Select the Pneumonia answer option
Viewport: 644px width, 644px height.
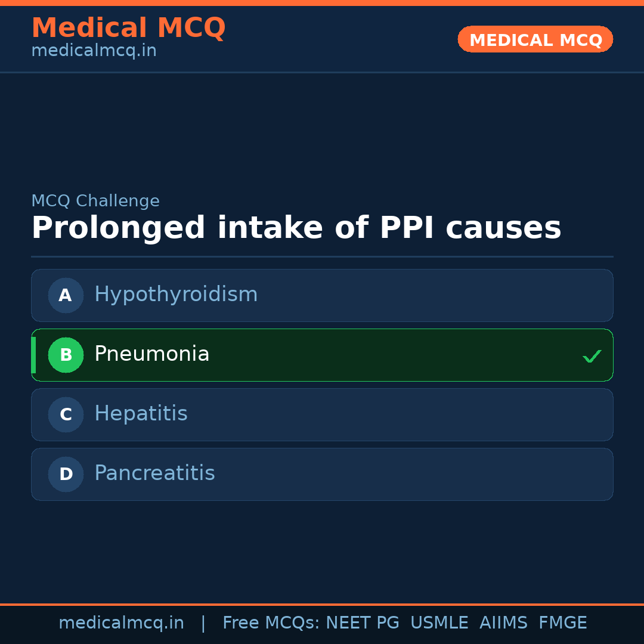point(152,354)
